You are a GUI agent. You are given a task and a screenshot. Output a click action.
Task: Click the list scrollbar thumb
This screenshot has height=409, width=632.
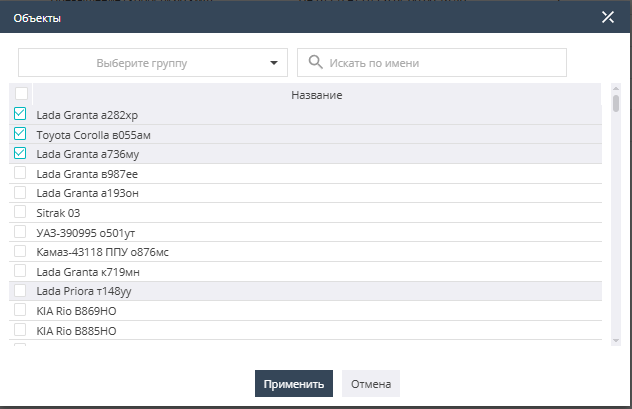[x=615, y=103]
